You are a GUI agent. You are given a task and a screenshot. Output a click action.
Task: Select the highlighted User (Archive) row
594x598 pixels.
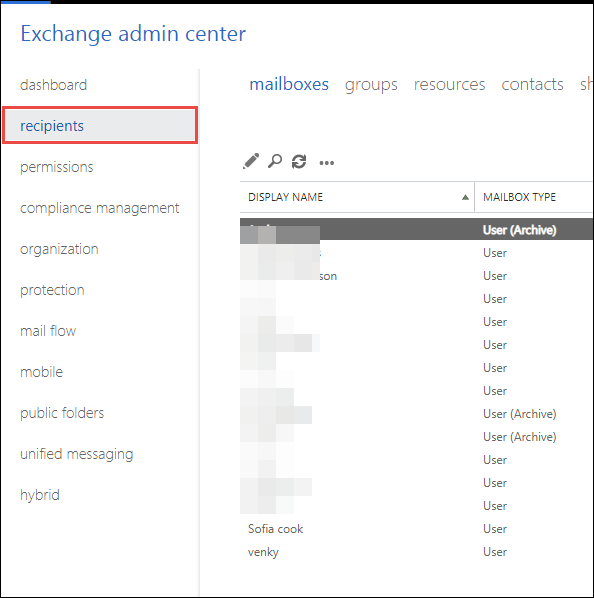[x=416, y=229]
